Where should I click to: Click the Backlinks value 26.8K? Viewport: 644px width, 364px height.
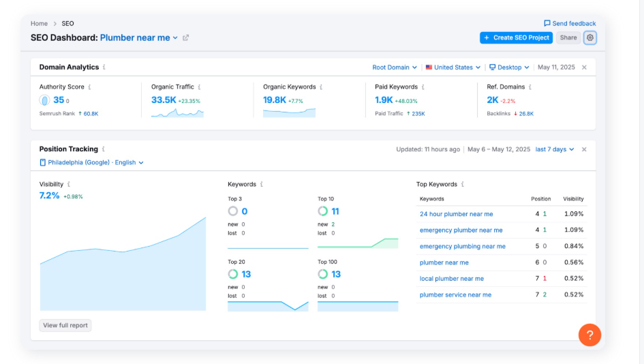(526, 114)
